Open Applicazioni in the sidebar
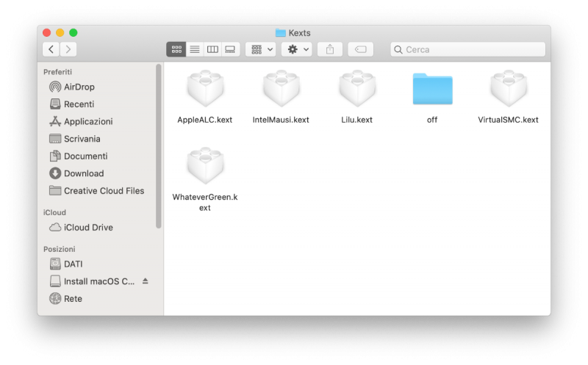 click(x=99, y=121)
